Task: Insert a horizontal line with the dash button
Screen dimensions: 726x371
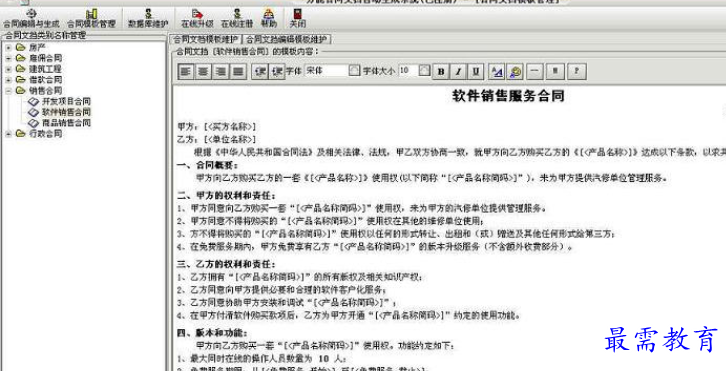Action: pyautogui.click(x=535, y=71)
